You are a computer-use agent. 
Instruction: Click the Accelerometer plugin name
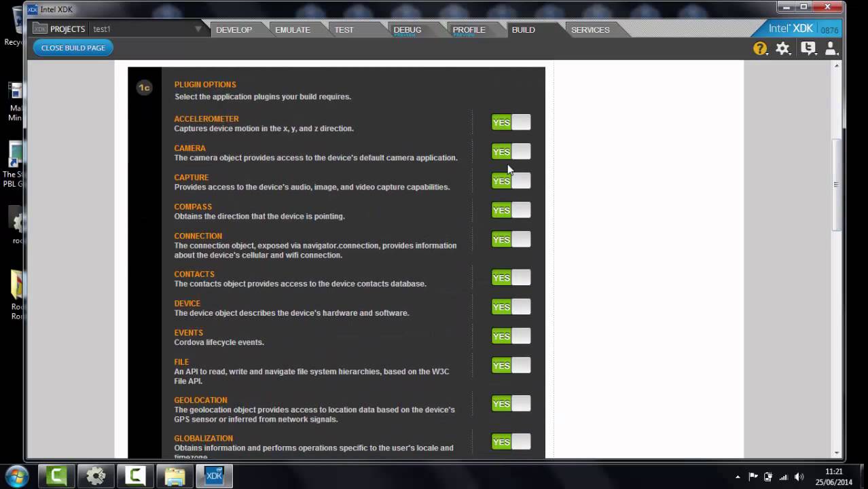[206, 119]
